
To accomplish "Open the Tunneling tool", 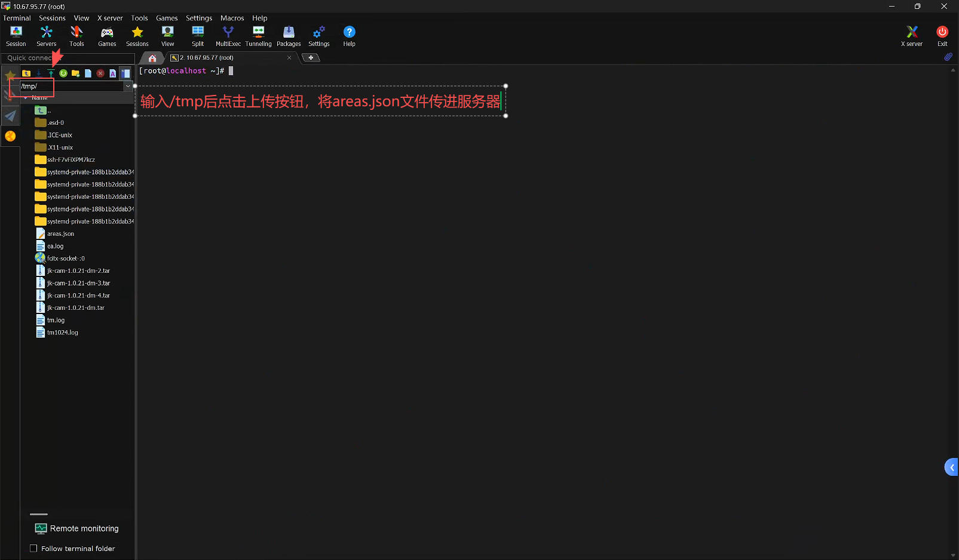I will (258, 36).
